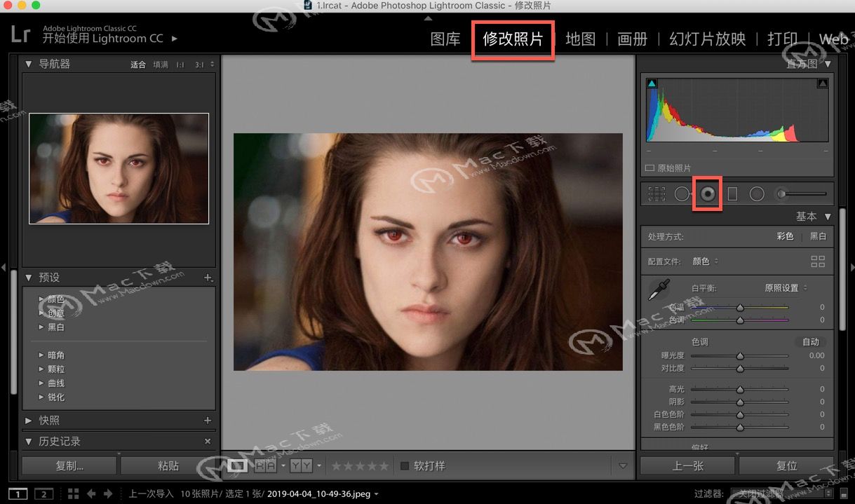Select the Crop Overlay tool
Screen dimensions: 855x504
click(x=657, y=194)
